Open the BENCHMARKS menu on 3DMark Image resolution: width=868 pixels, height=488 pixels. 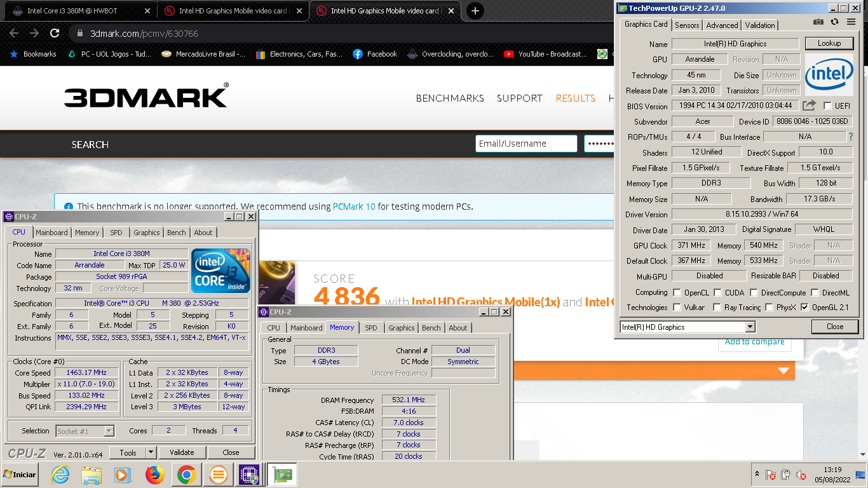pos(450,98)
